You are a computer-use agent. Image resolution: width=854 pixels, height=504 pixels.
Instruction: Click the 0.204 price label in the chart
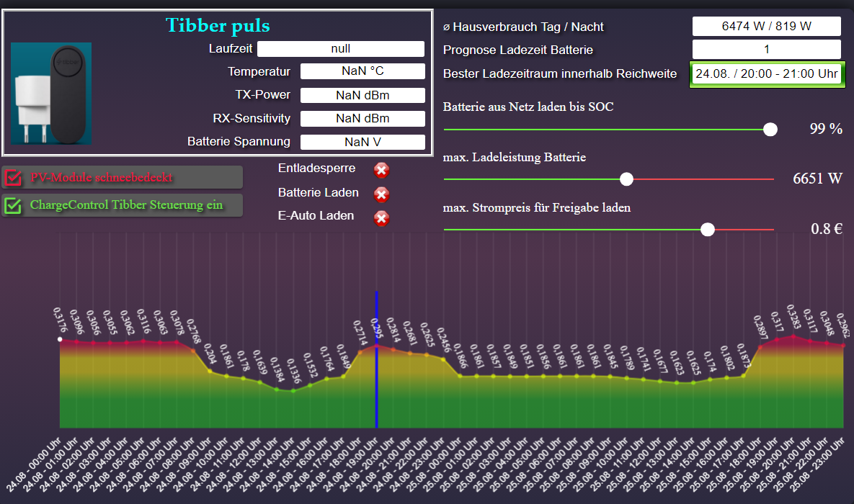point(210,354)
